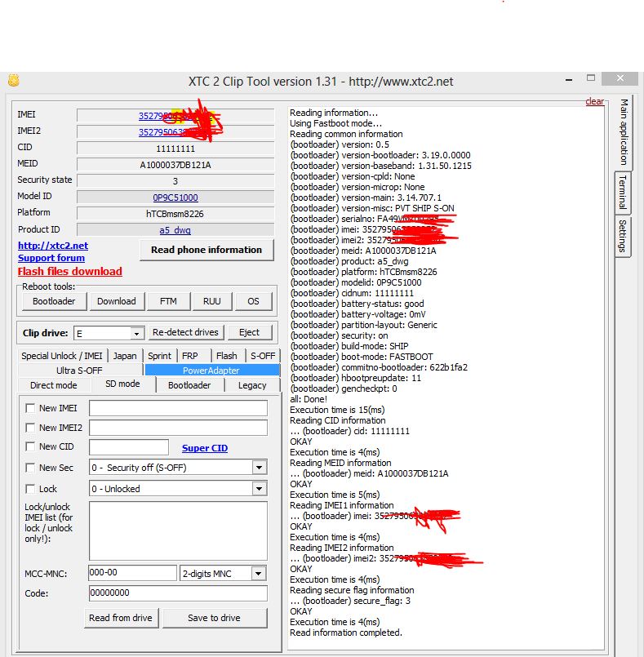Reboot to OS button
The image size is (644, 657).
click(254, 301)
